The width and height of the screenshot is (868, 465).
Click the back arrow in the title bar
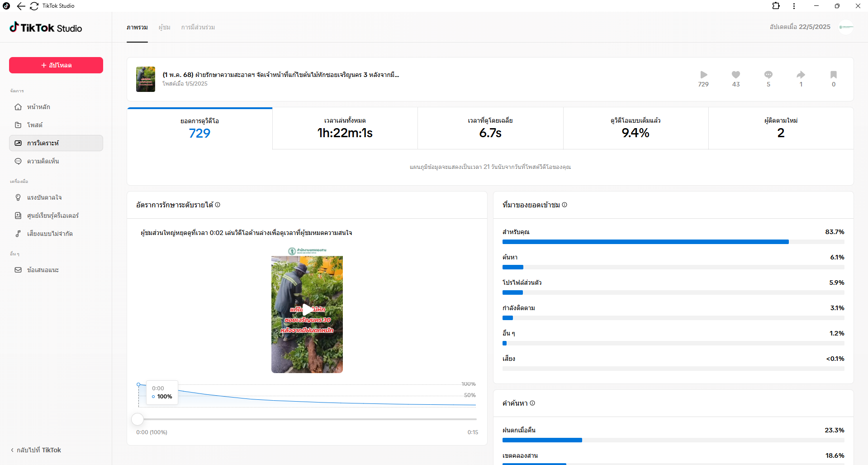pos(21,6)
